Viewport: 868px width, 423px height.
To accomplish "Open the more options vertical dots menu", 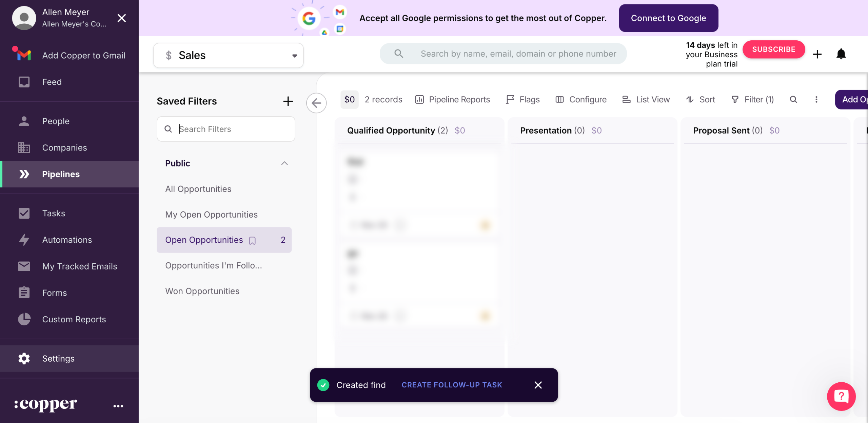I will (816, 100).
